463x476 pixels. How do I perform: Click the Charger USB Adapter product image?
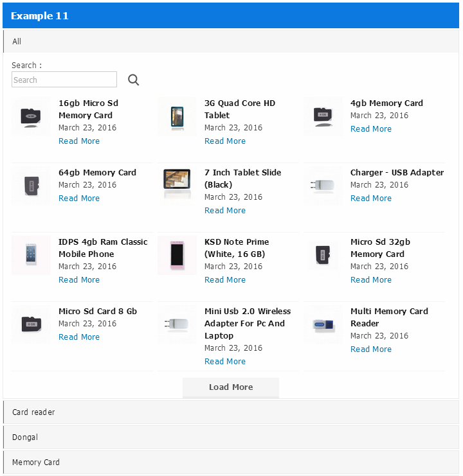(323, 186)
